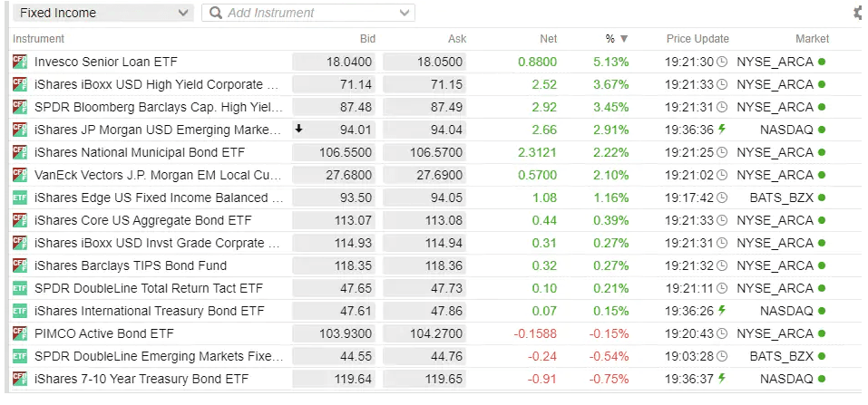Select PIMCO Active Bond ETF name

(103, 333)
